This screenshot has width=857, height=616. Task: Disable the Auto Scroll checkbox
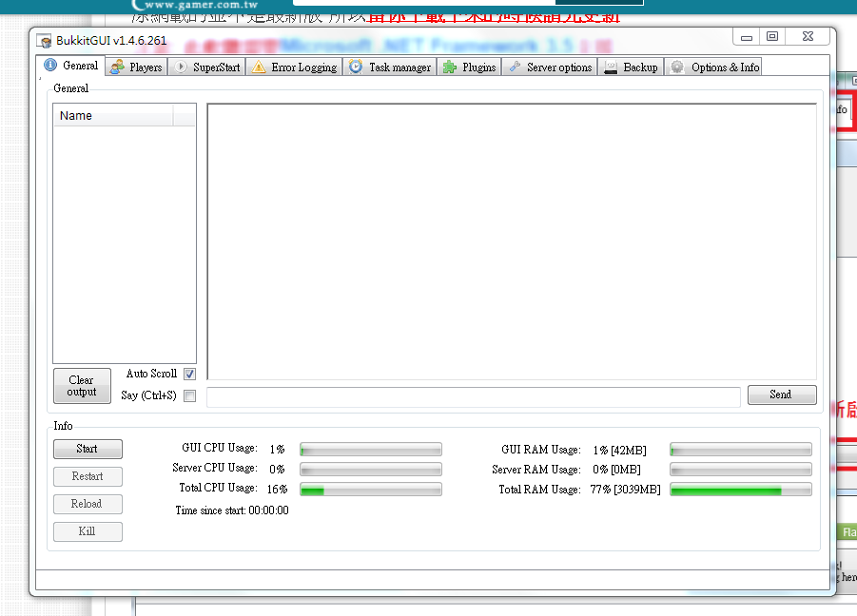(189, 375)
